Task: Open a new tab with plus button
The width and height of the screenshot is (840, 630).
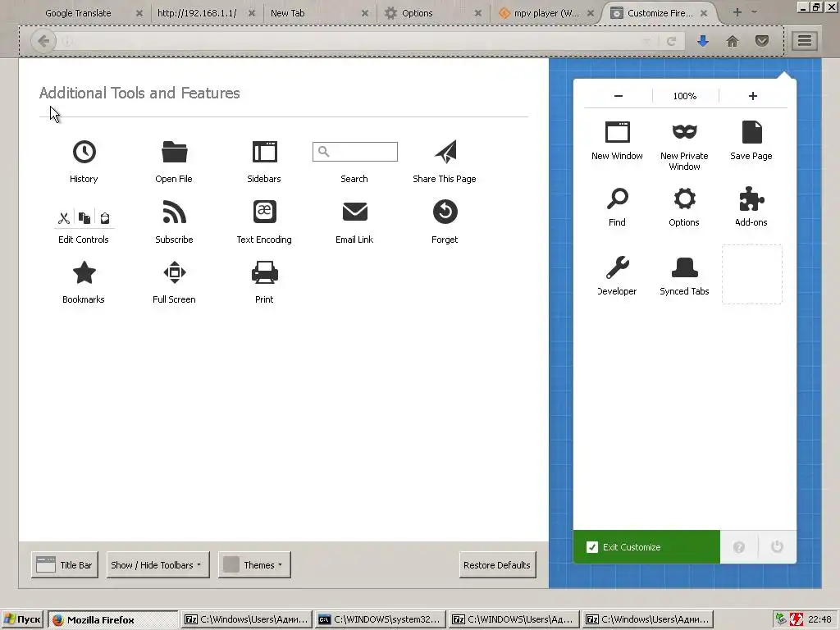Action: click(737, 12)
